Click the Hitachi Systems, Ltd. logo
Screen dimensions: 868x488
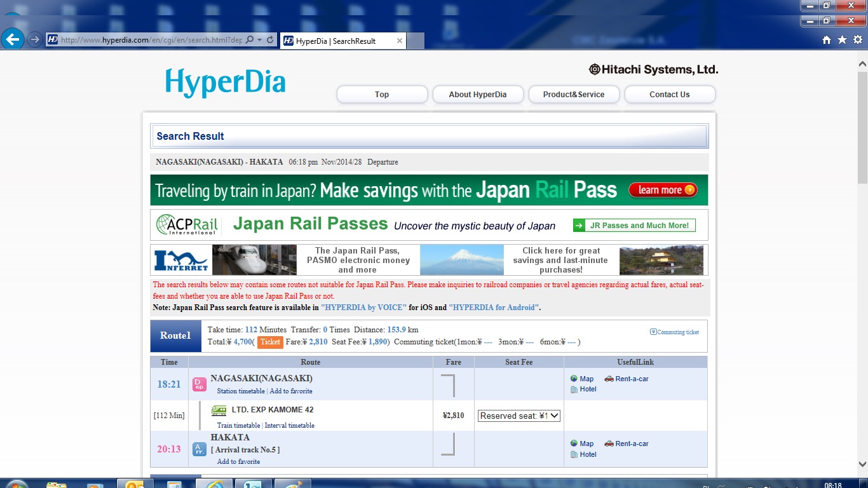[654, 69]
